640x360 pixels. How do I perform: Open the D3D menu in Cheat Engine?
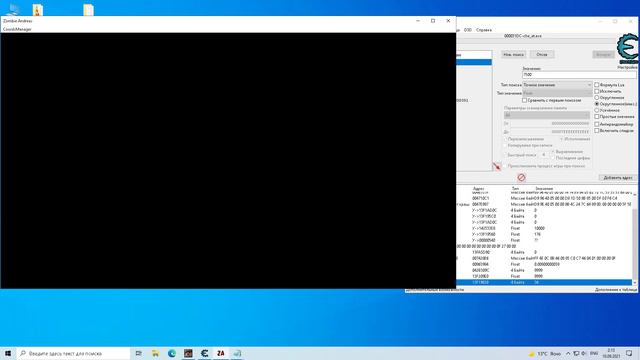[x=468, y=30]
